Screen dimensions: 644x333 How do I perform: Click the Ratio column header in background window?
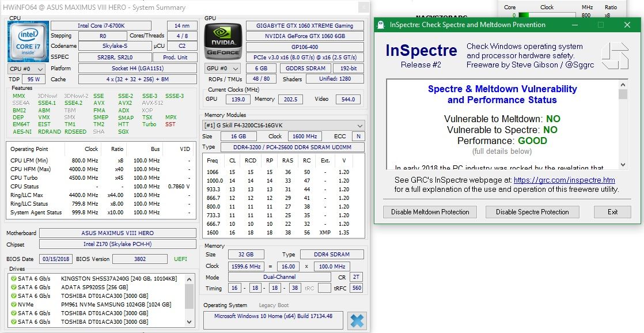[x=611, y=7]
